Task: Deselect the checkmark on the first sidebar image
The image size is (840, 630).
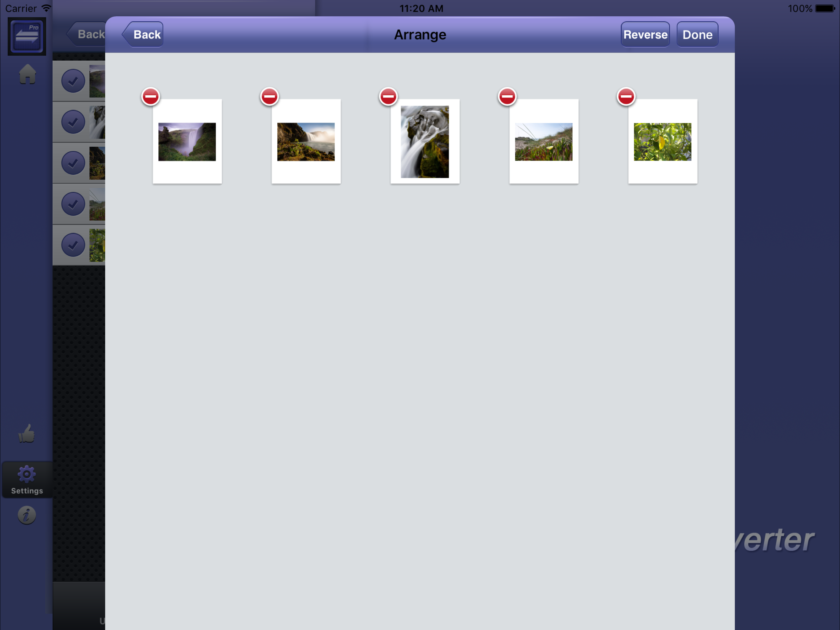Action: (x=73, y=81)
